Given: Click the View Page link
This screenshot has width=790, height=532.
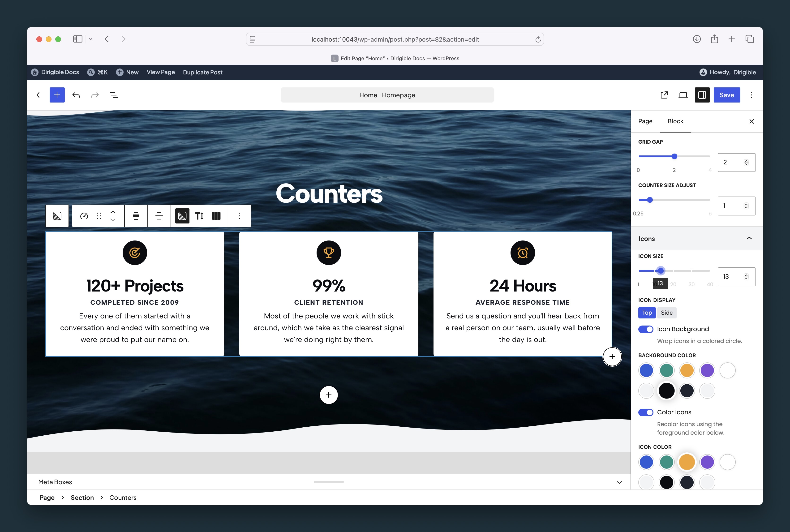Looking at the screenshot, I should pos(161,72).
